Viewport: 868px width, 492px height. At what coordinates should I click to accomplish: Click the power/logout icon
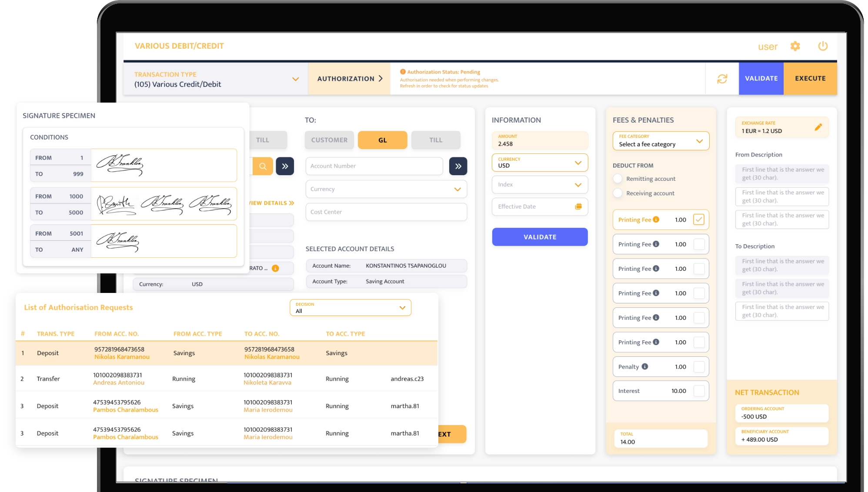pyautogui.click(x=823, y=46)
